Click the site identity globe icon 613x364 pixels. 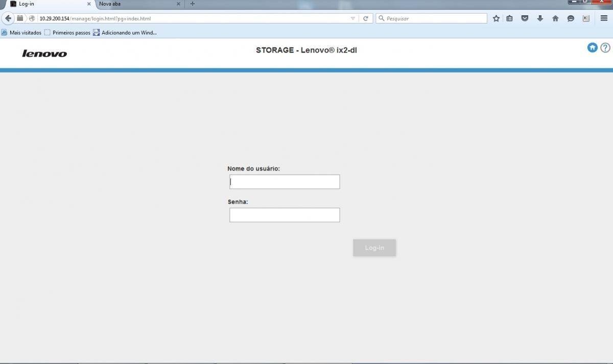(32, 18)
